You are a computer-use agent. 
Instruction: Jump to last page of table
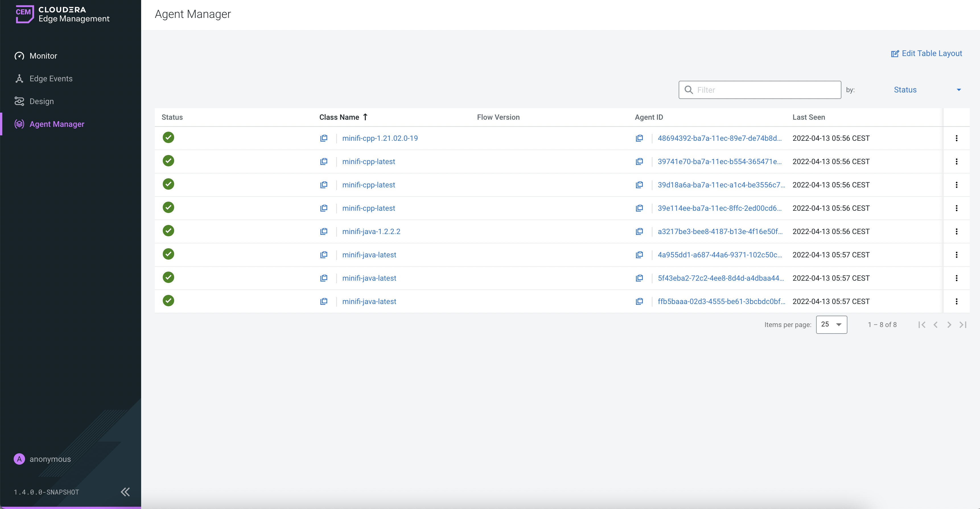click(x=963, y=325)
